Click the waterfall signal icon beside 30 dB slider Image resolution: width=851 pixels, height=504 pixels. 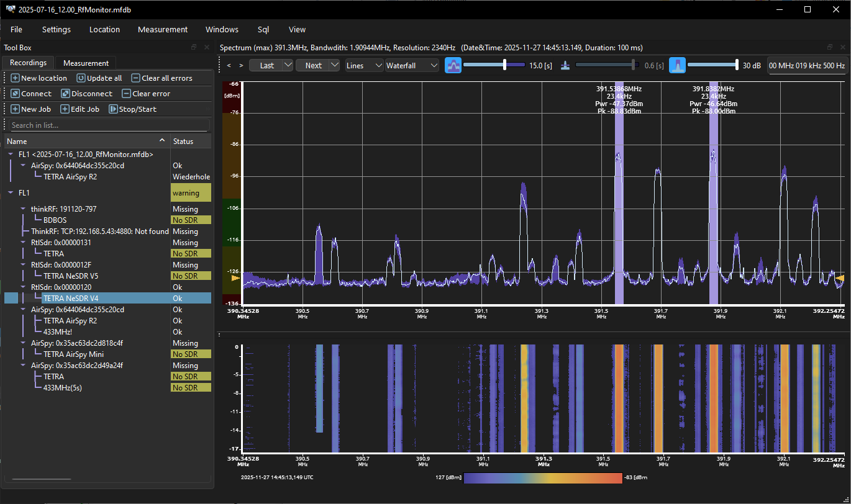[677, 65]
